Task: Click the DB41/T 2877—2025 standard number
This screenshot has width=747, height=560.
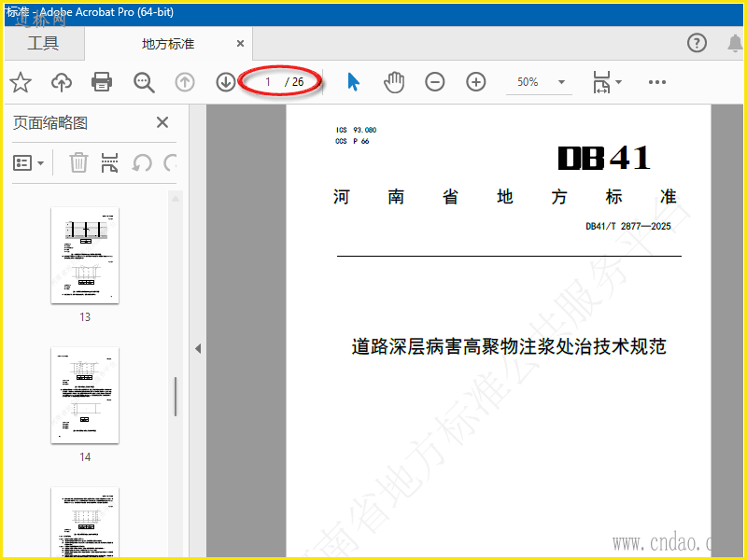Action: (x=627, y=226)
